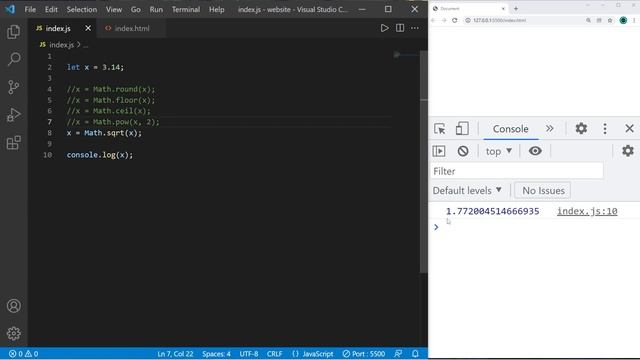The image size is (640, 360).
Task: Click the console Filter field
Action: pyautogui.click(x=517, y=171)
